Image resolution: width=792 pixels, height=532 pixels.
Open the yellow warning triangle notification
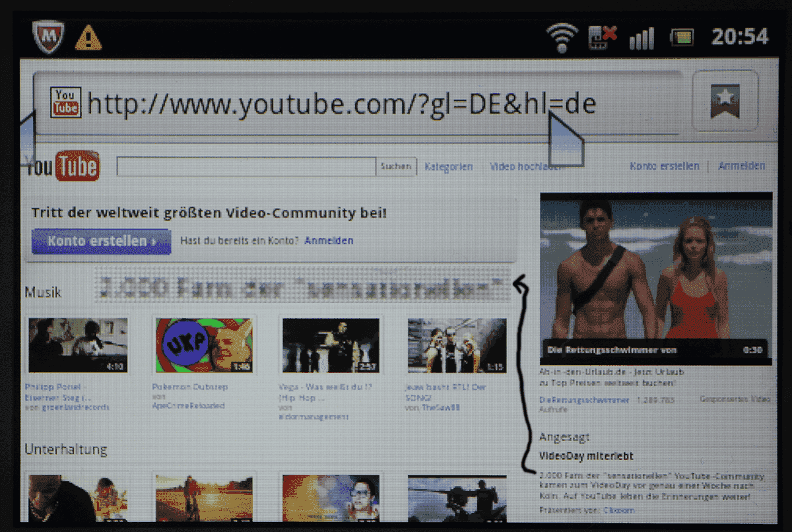(88, 38)
